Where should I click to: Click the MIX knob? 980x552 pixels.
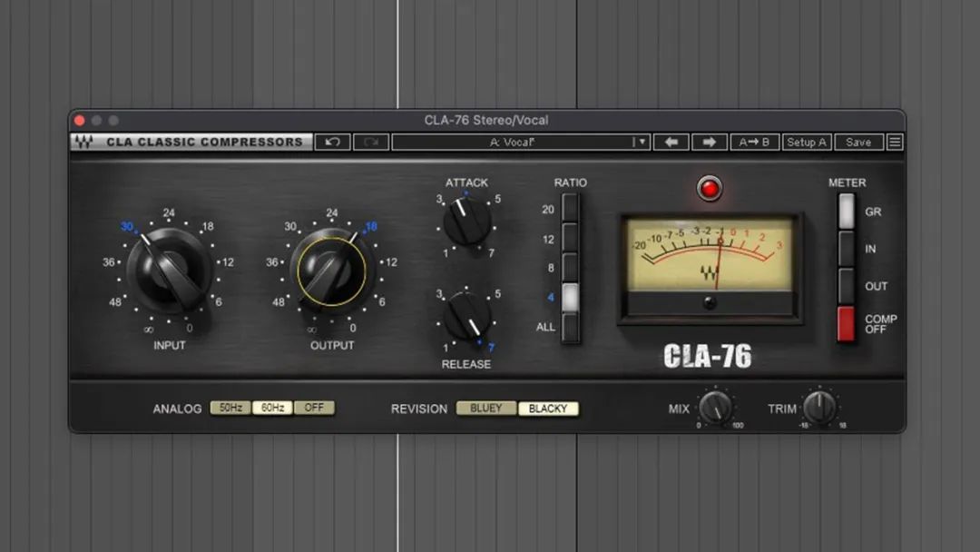pos(716,409)
